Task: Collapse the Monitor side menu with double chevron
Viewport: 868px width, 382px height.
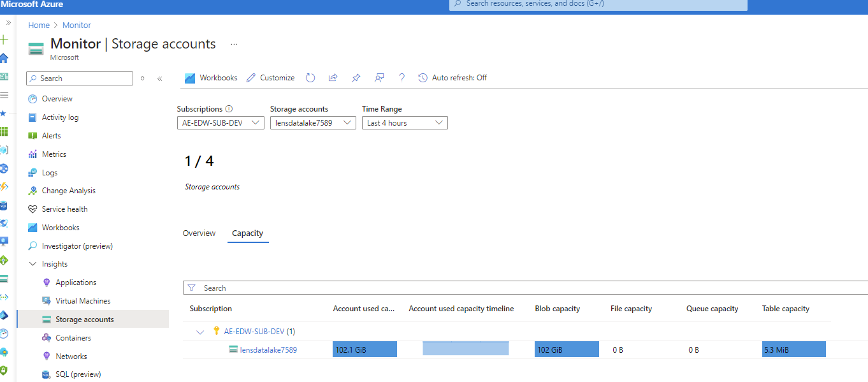Action: pos(159,78)
